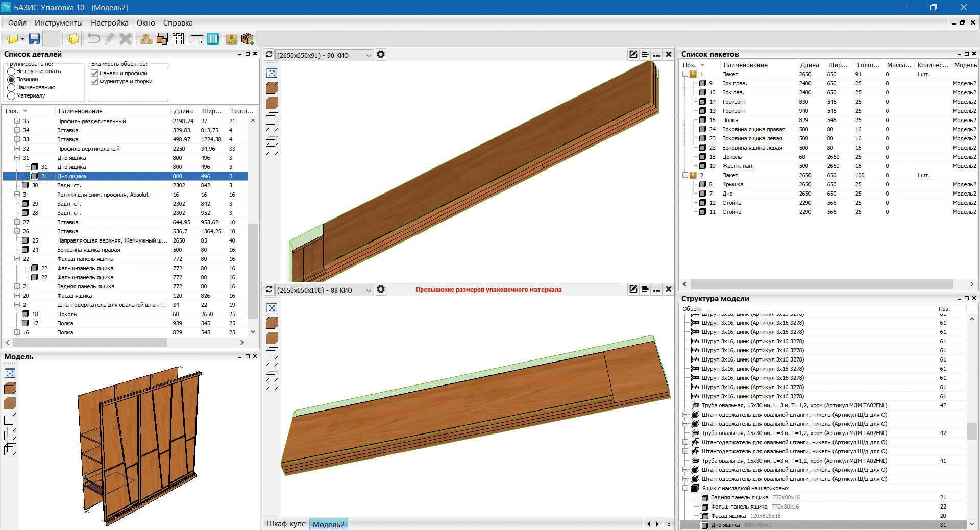The width and height of the screenshot is (980, 530).
Task: Open settings gear for the bottom package view
Action: [381, 290]
